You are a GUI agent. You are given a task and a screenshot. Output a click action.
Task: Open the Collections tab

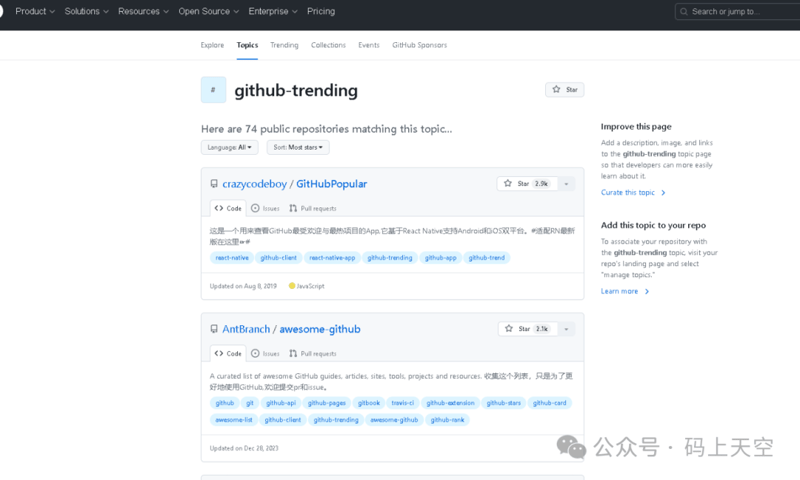[x=328, y=45]
